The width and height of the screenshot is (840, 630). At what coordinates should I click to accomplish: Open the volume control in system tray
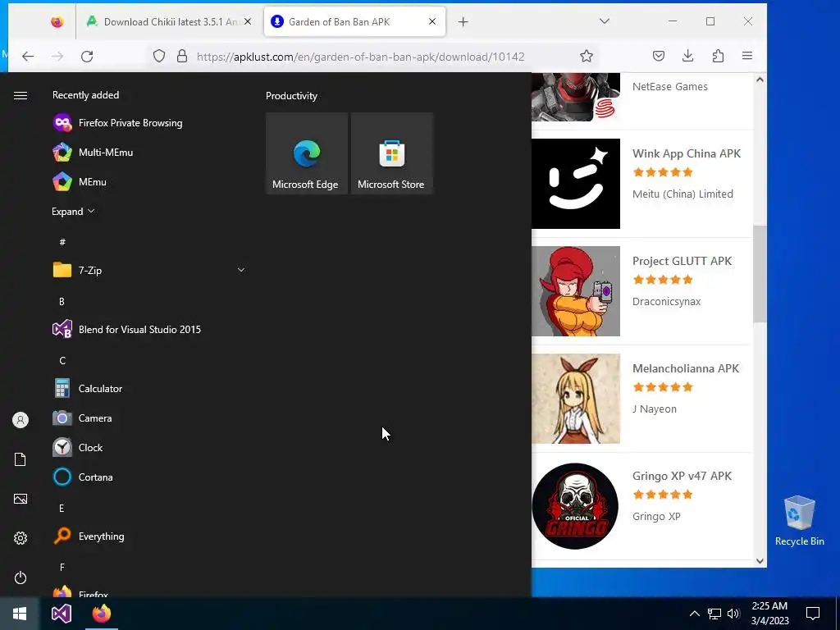[x=733, y=614]
